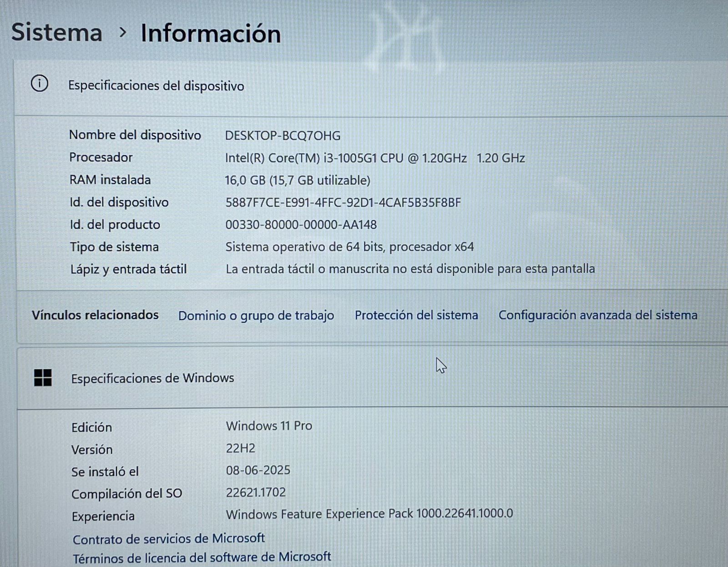Image resolution: width=728 pixels, height=567 pixels.
Task: Open Dominio o grupo de trabajo link
Action: pyautogui.click(x=256, y=315)
